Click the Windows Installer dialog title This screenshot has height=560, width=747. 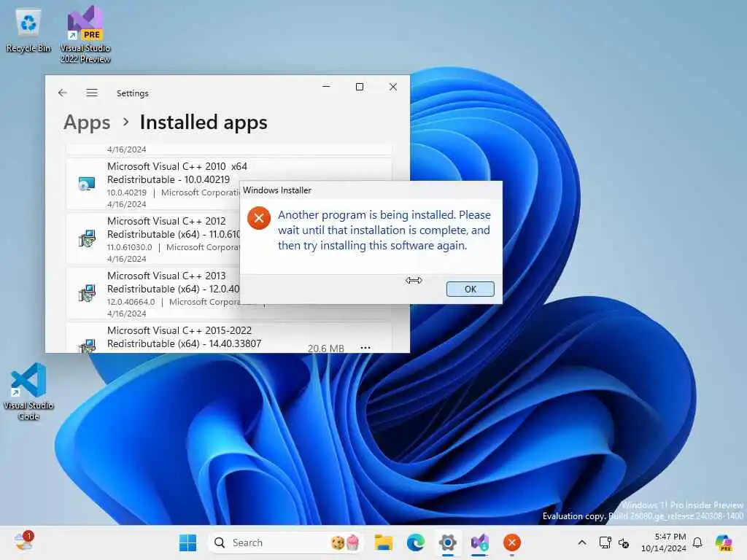tap(276, 190)
